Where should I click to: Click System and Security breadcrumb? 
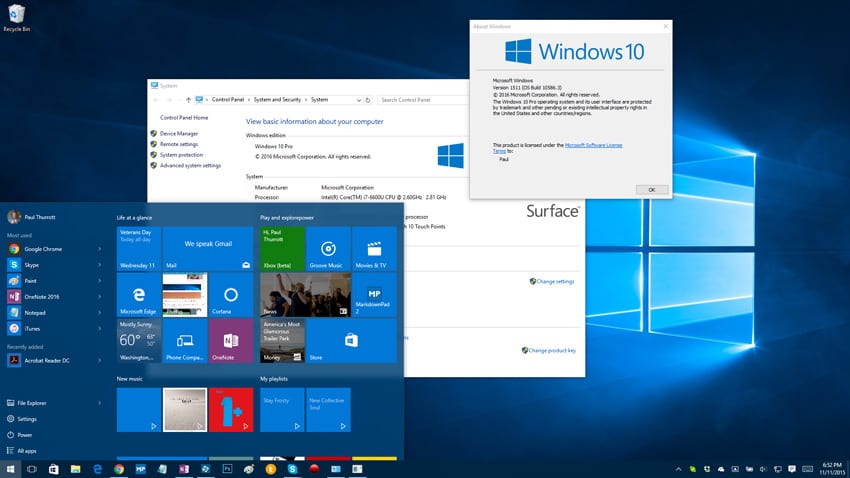pyautogui.click(x=277, y=100)
